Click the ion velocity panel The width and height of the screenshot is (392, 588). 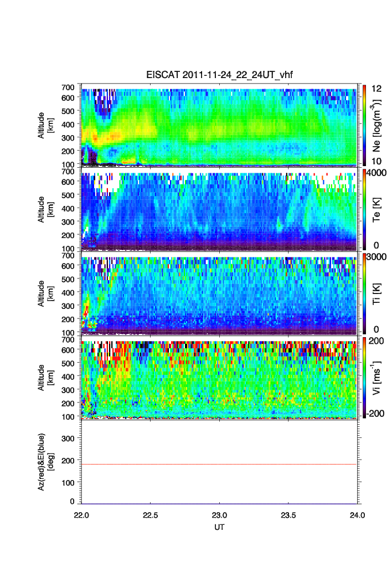[x=219, y=378]
